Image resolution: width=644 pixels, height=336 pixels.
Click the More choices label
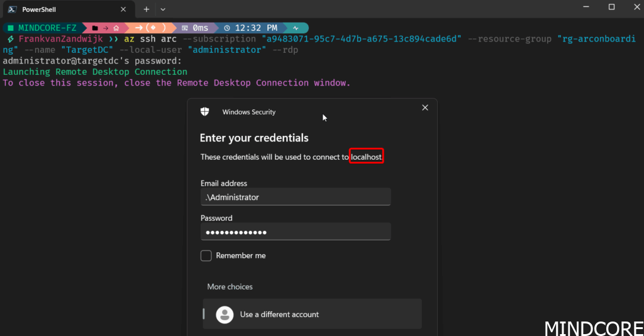click(230, 287)
